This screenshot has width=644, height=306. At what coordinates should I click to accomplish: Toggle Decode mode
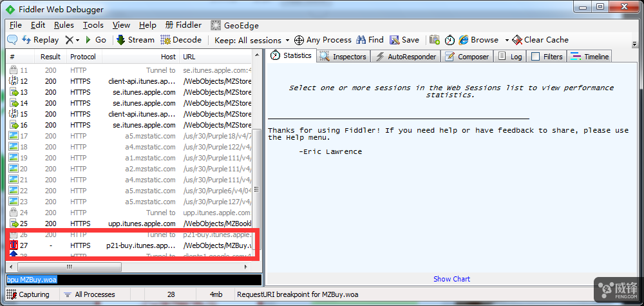(181, 40)
